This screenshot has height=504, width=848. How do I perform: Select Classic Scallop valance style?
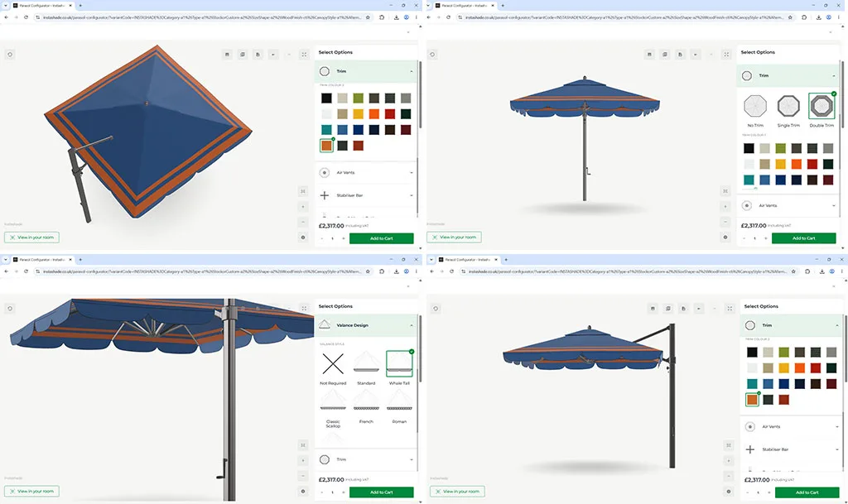pos(333,409)
